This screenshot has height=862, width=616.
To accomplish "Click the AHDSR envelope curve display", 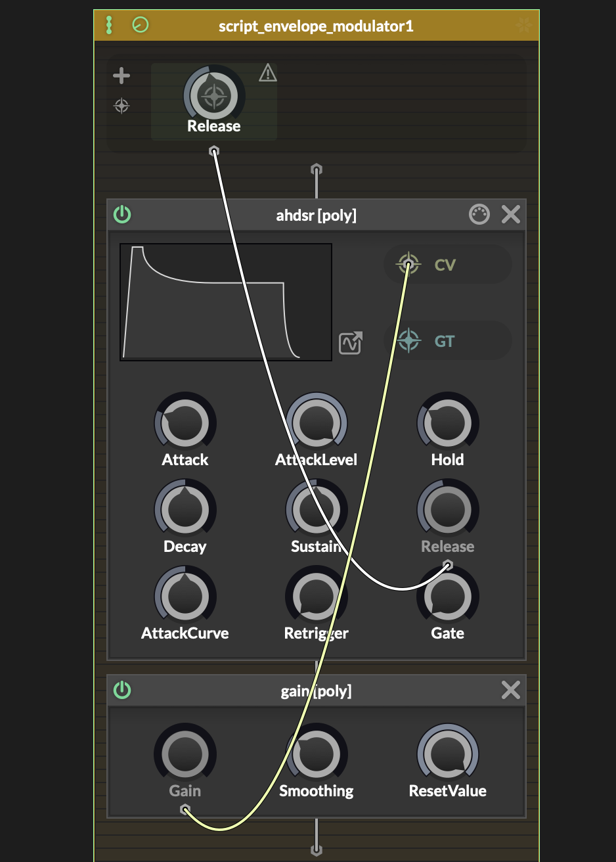I will coord(226,302).
